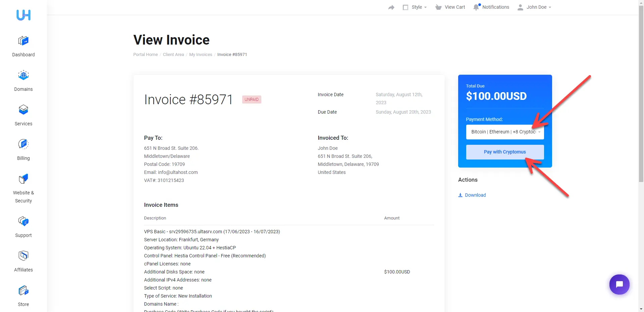Open the Affiliates sidebar icon
Viewport: 644px width, 312px height.
point(23,256)
